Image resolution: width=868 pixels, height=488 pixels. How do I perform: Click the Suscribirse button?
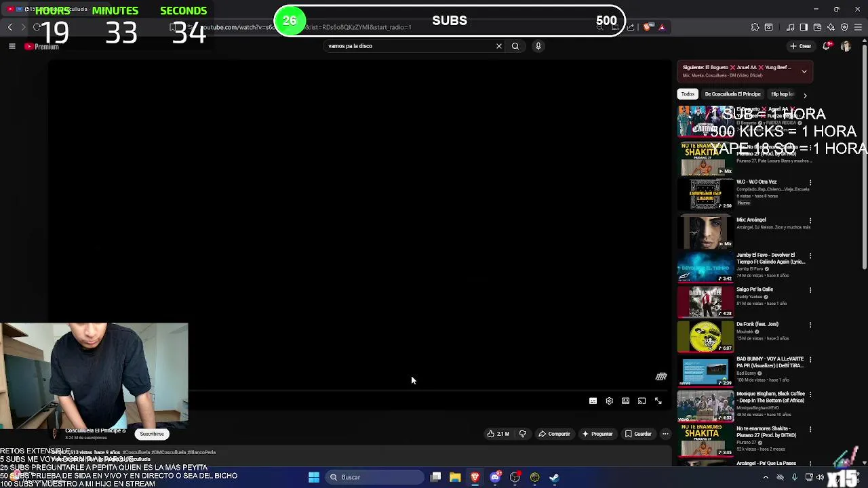coord(152,434)
